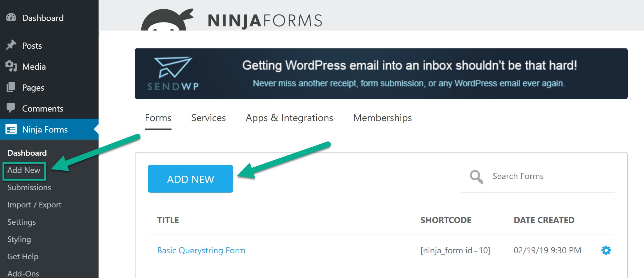Open the Apps & Integrations tab
Screen dimensions: 644x278
289,118
